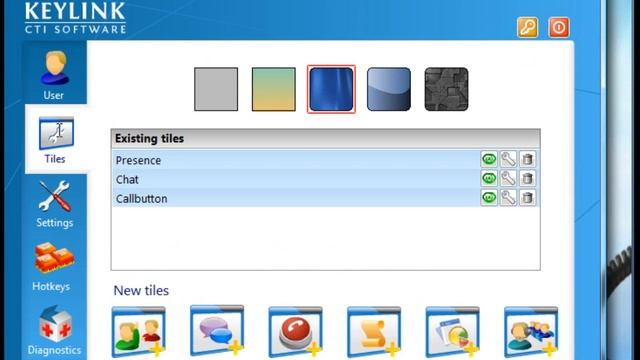Select the Tiles sidebar tab
The width and height of the screenshot is (640, 360).
tap(56, 140)
